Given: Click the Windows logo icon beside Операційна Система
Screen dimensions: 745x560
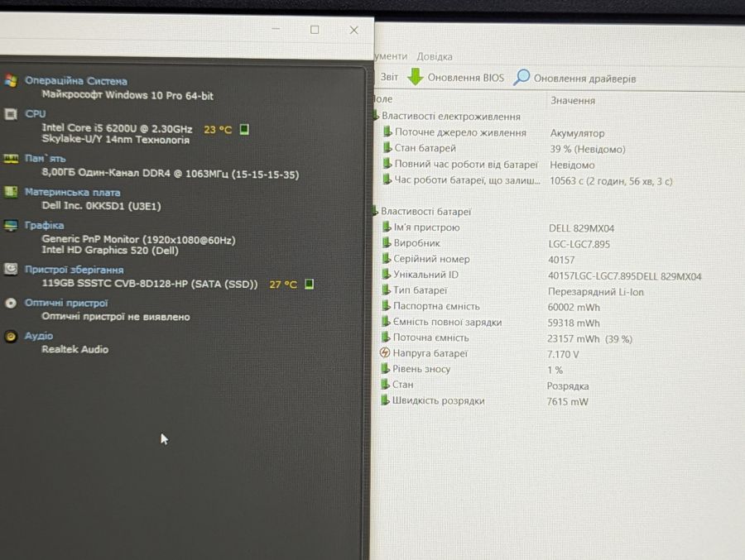Looking at the screenshot, I should (x=11, y=81).
